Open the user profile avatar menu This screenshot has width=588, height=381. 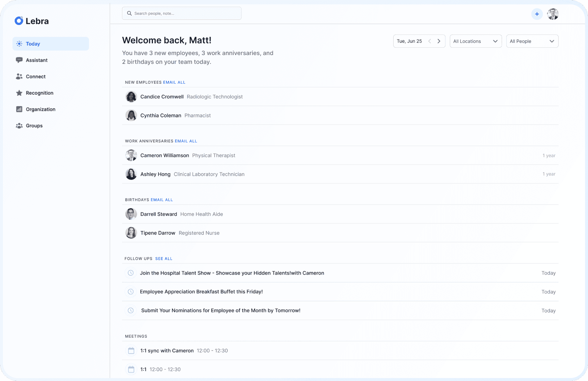(x=553, y=14)
